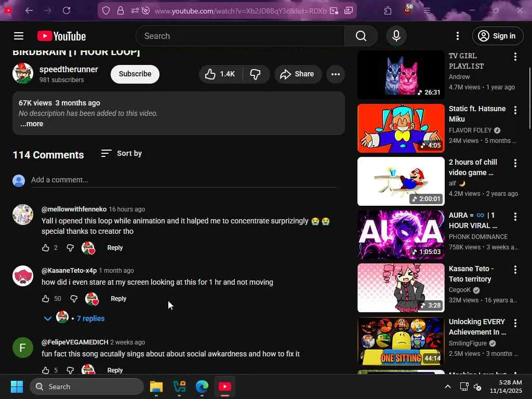Viewport: 532px width, 399px height.
Task: Open 2 hours of chill video game thumbnail
Action: [x=401, y=181]
